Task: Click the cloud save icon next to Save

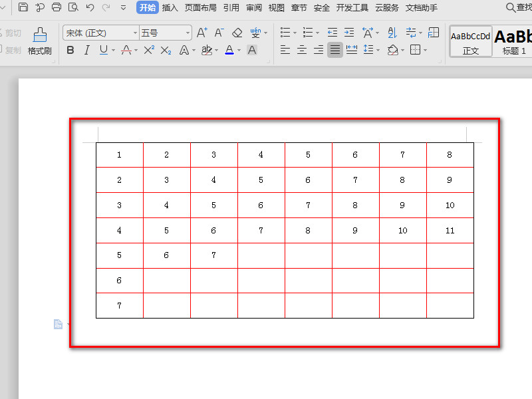Action: (x=40, y=7)
